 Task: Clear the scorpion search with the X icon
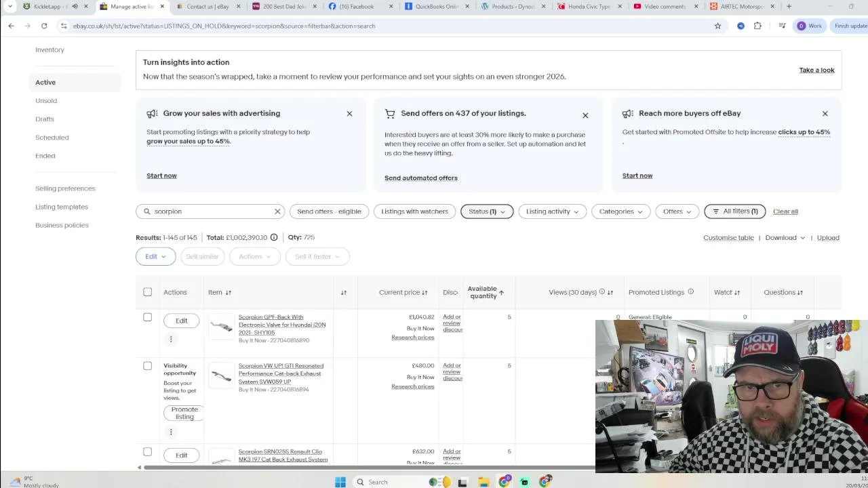pyautogui.click(x=277, y=211)
